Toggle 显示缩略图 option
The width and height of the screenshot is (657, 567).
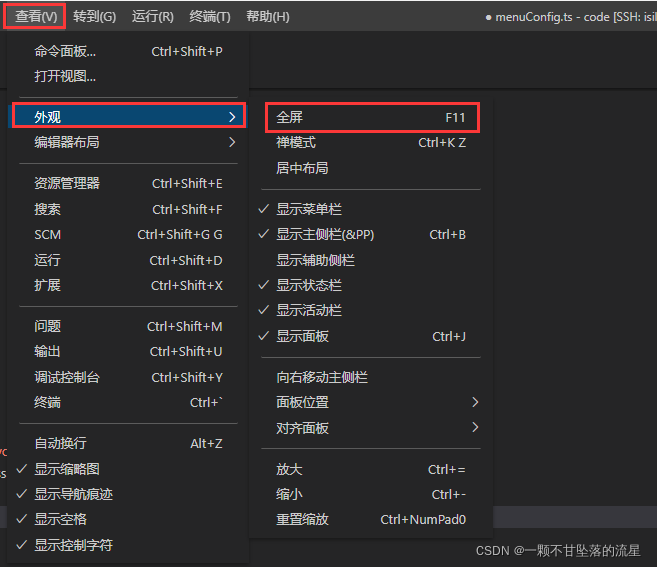[x=128, y=469]
